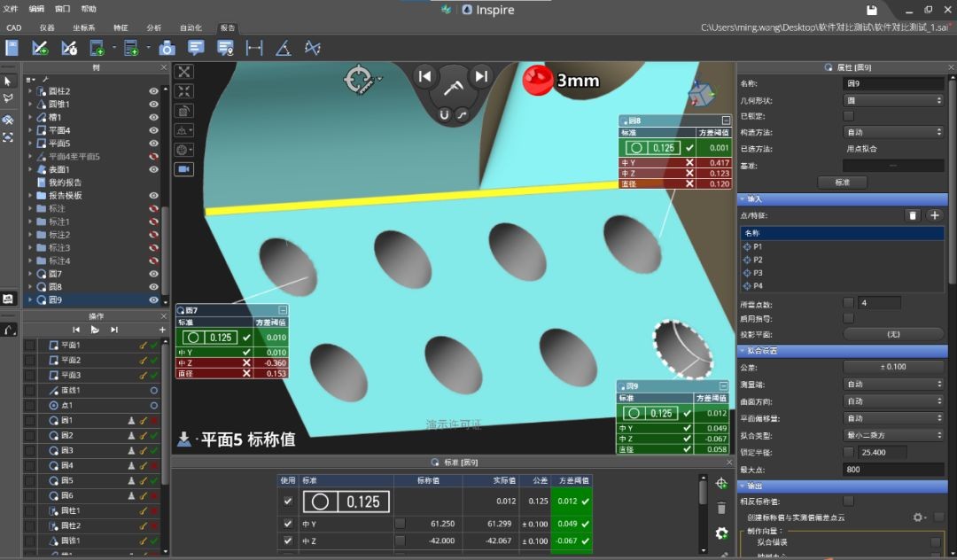Click the run/play icon in the 操作 panel
The image size is (957, 560).
[x=95, y=330]
